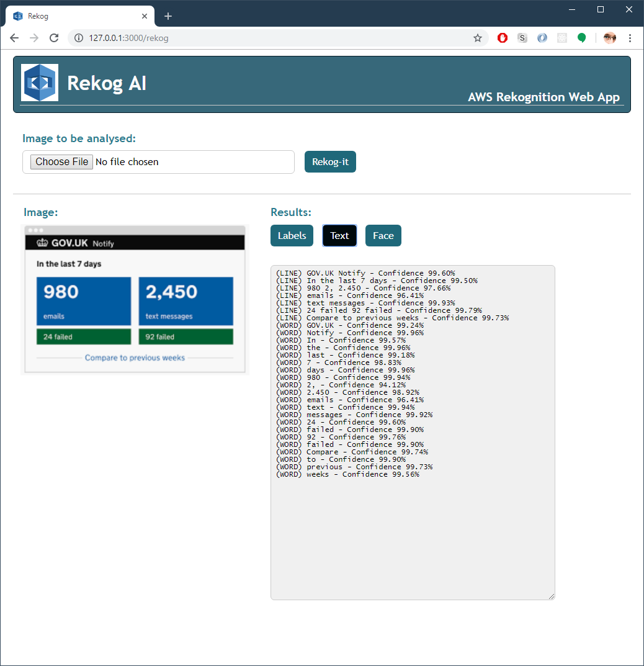Image resolution: width=644 pixels, height=666 pixels.
Task: Click line 'Compare to previous weeks - Confidence 99.73%'
Action: [x=392, y=318]
